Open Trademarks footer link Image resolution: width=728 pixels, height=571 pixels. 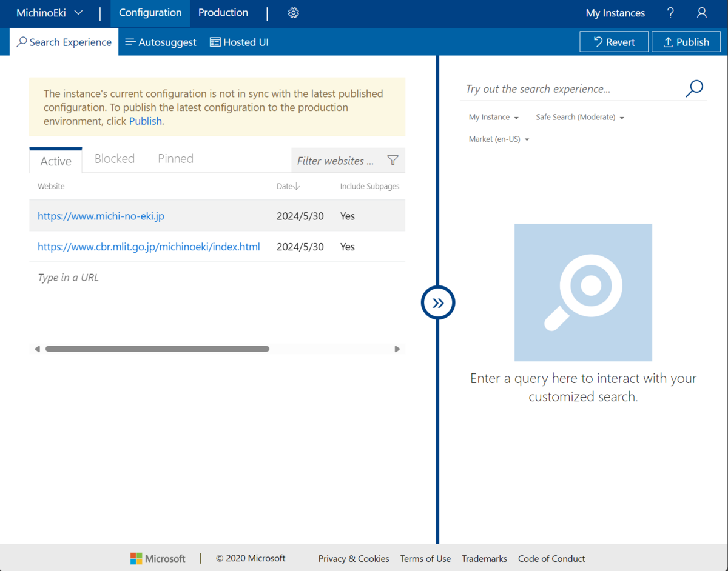pyautogui.click(x=484, y=558)
